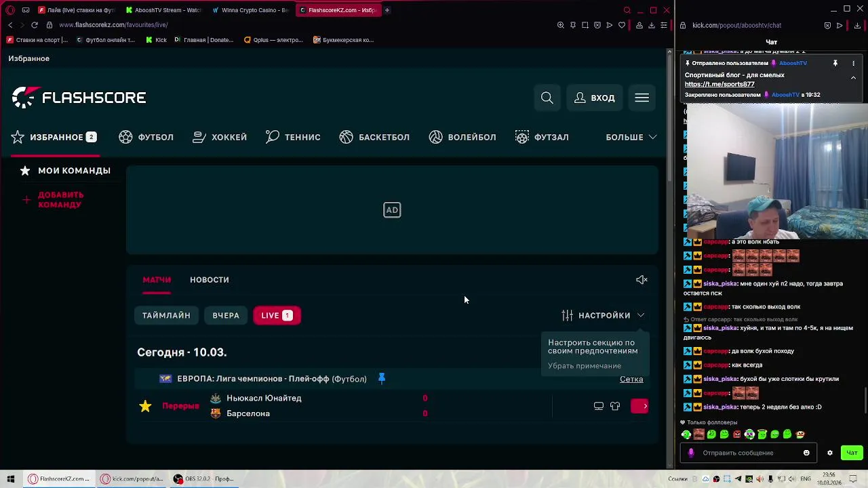Click the Opera menu logo icon
868x488 pixels.
[x=9, y=10]
